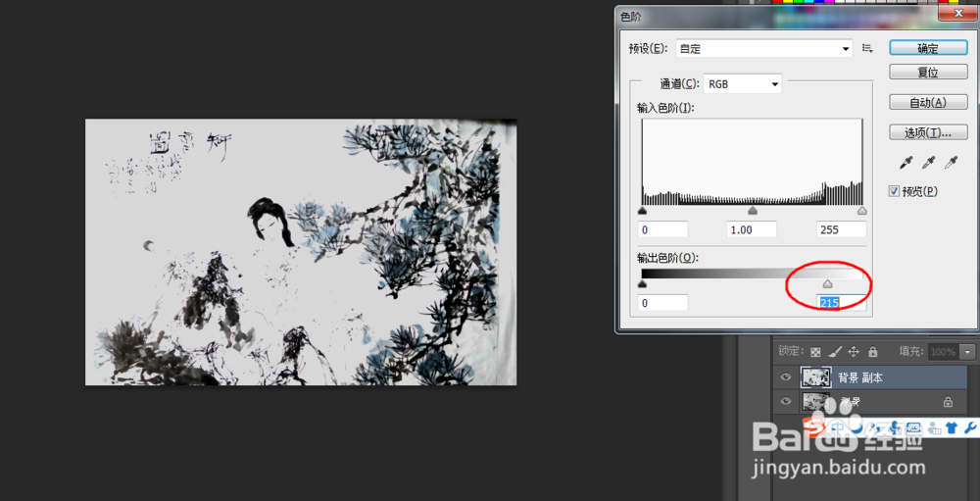Pick the gray point eyedropper in Levels

928,164
